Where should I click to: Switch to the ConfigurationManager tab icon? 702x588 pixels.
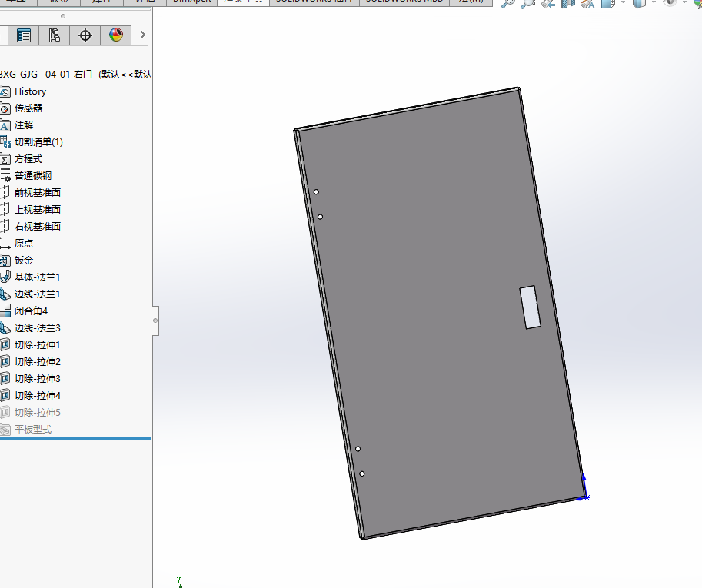(55, 35)
